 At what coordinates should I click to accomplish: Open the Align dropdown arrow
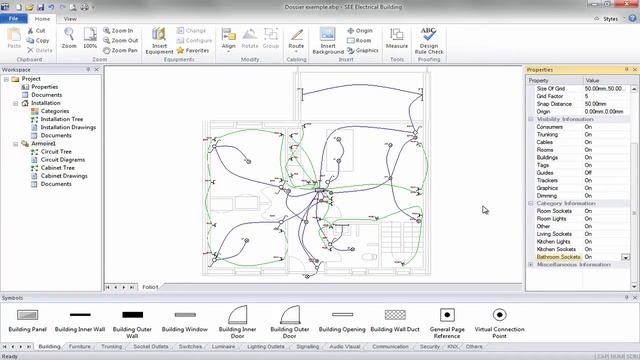tap(229, 52)
